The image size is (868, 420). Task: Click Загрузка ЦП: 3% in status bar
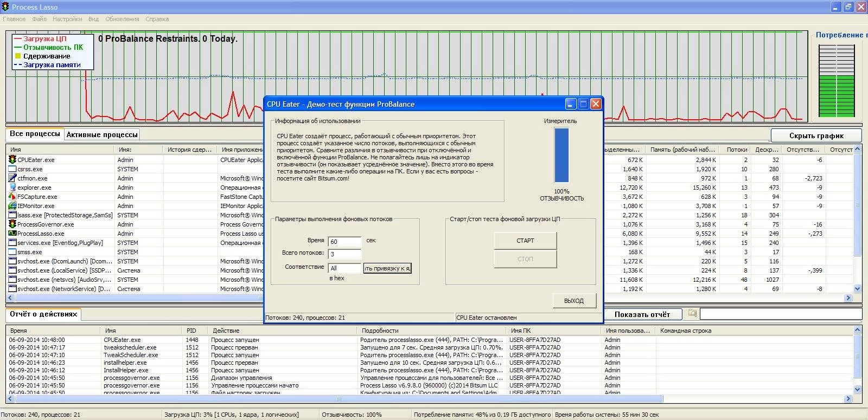click(231, 415)
